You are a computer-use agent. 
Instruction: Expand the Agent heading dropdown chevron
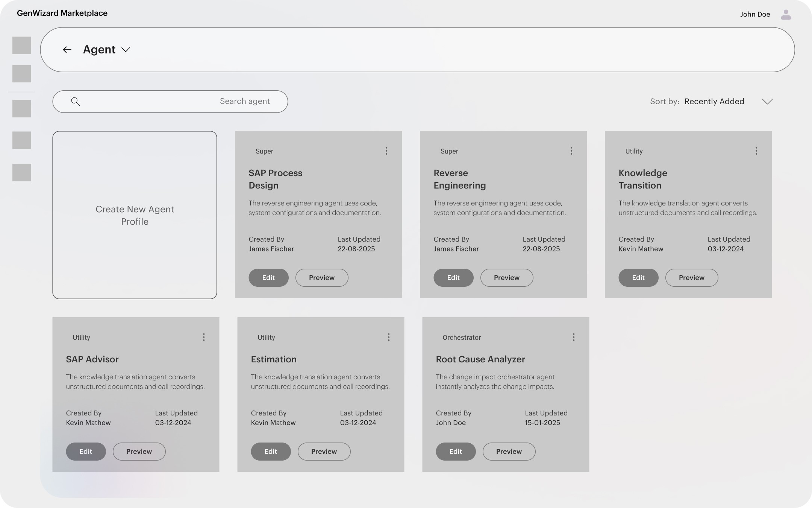(x=126, y=50)
